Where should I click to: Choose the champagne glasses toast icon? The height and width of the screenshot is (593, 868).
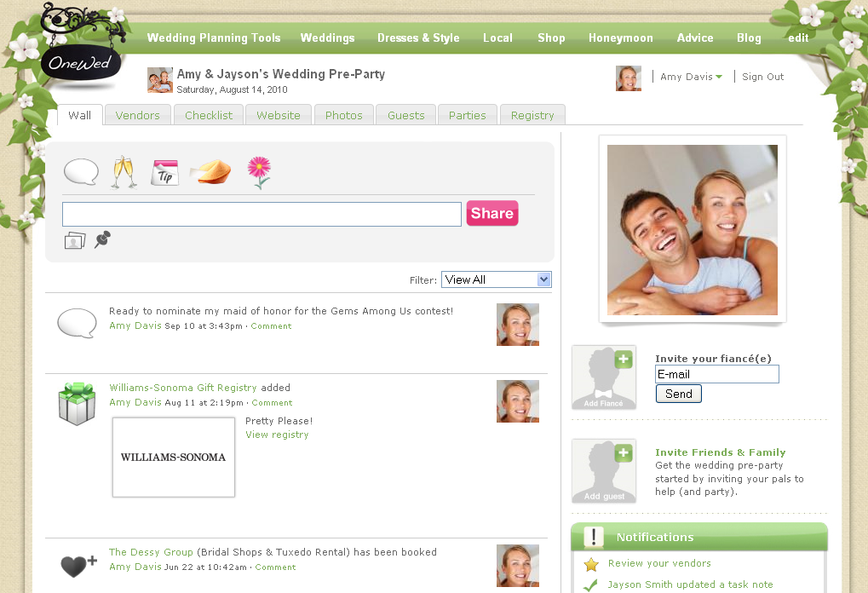pos(124,172)
